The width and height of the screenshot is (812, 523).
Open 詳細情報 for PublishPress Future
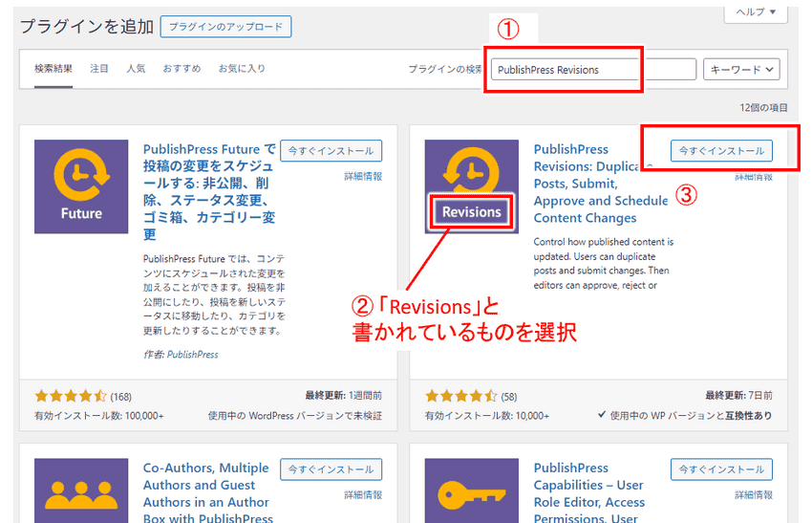(x=363, y=177)
